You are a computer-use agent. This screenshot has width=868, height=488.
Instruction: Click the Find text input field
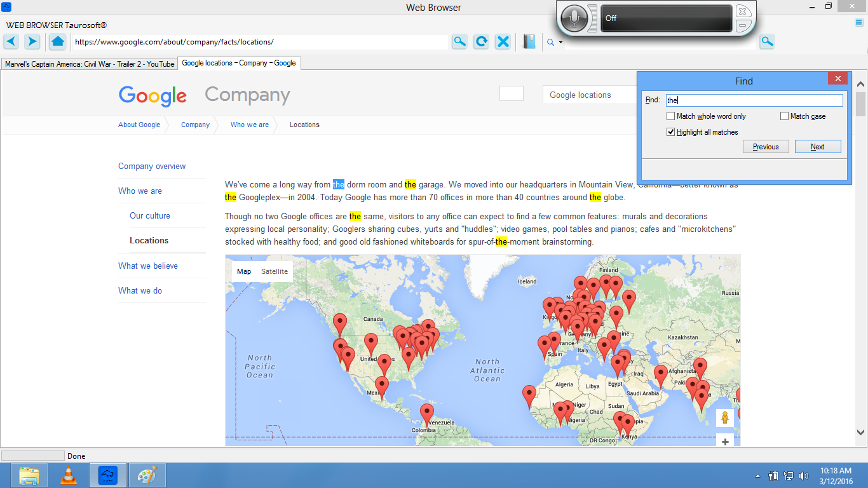coord(754,100)
